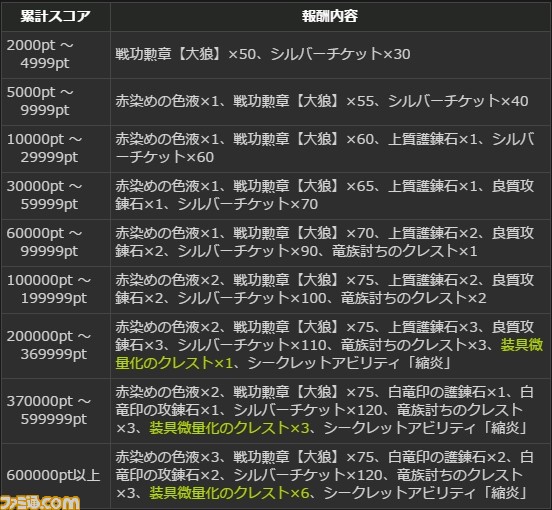Click the 370000pt～599999pt score cell
Viewport: 552px width, 510px height.
(x=56, y=410)
